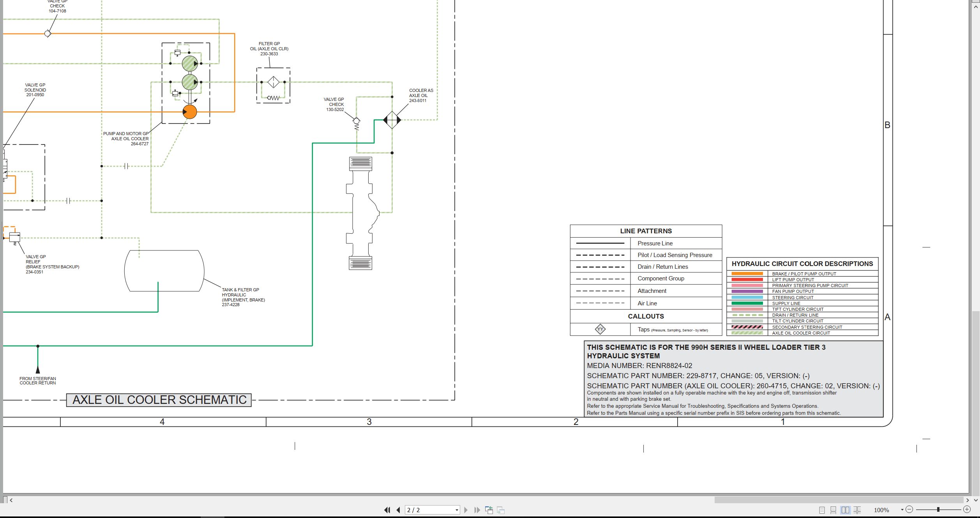This screenshot has width=980, height=518.
Task: Open the zoom level dropdown arrow
Action: click(x=902, y=510)
